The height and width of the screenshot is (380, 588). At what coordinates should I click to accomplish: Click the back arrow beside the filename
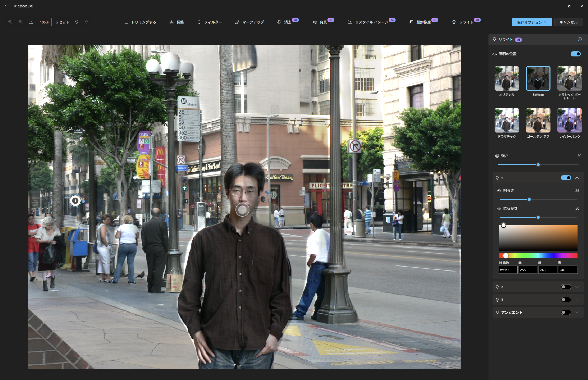(6, 6)
